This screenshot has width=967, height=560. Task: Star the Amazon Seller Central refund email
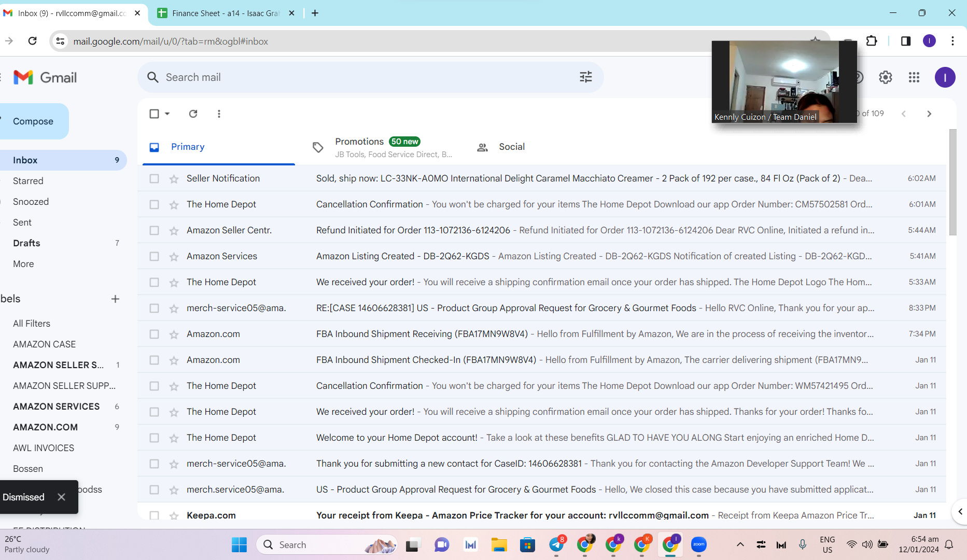pyautogui.click(x=174, y=230)
